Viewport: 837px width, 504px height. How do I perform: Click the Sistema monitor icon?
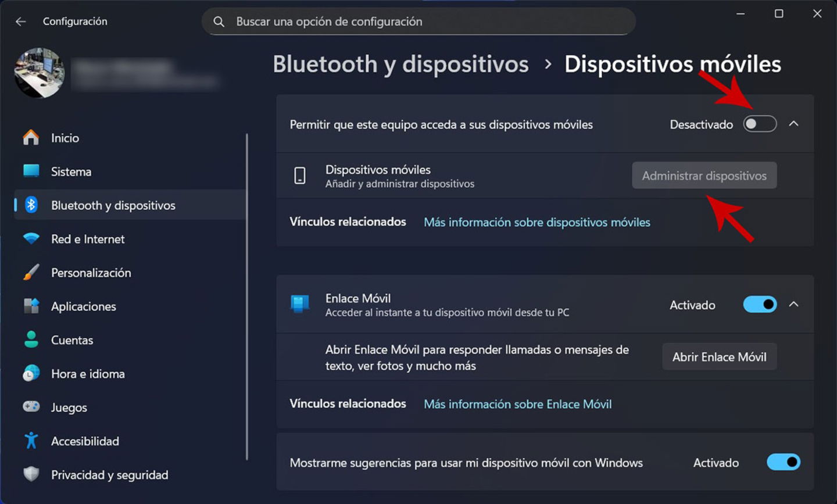click(x=31, y=171)
